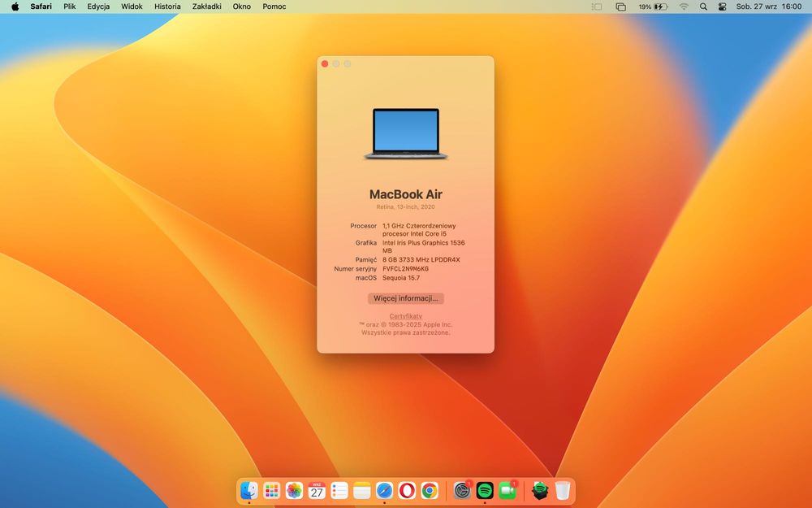Open the Edycja menu
Image resolution: width=812 pixels, height=508 pixels.
[x=98, y=7]
